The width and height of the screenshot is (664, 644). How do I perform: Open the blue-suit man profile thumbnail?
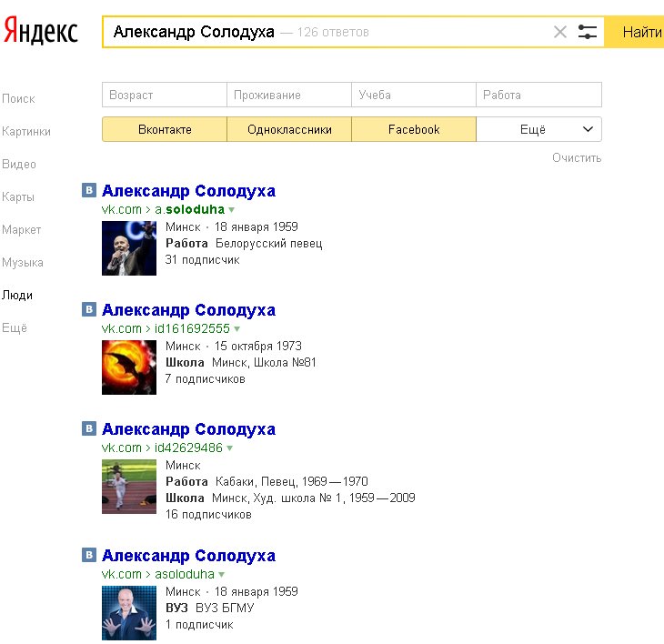tap(129, 613)
